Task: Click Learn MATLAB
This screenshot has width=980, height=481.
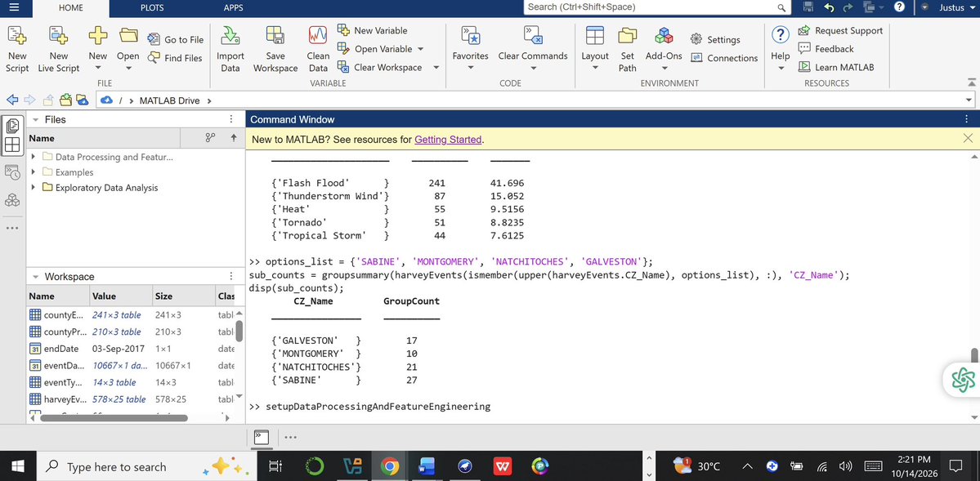Action: (x=836, y=68)
